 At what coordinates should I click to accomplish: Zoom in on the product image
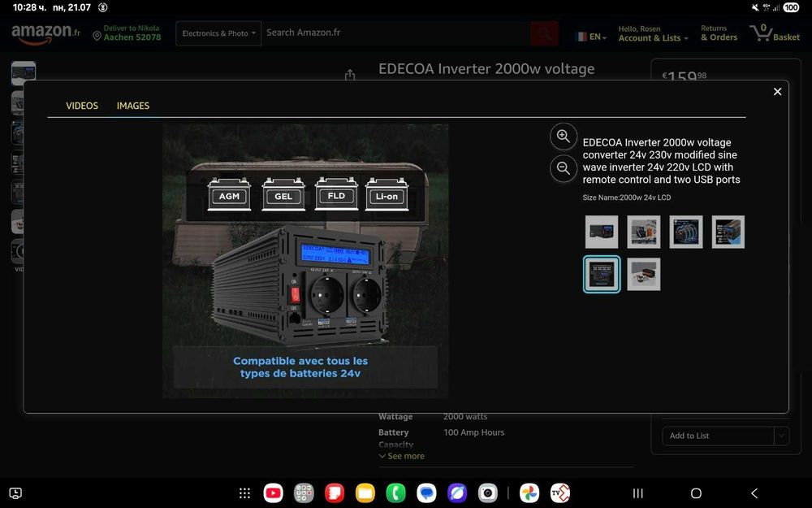click(x=564, y=137)
